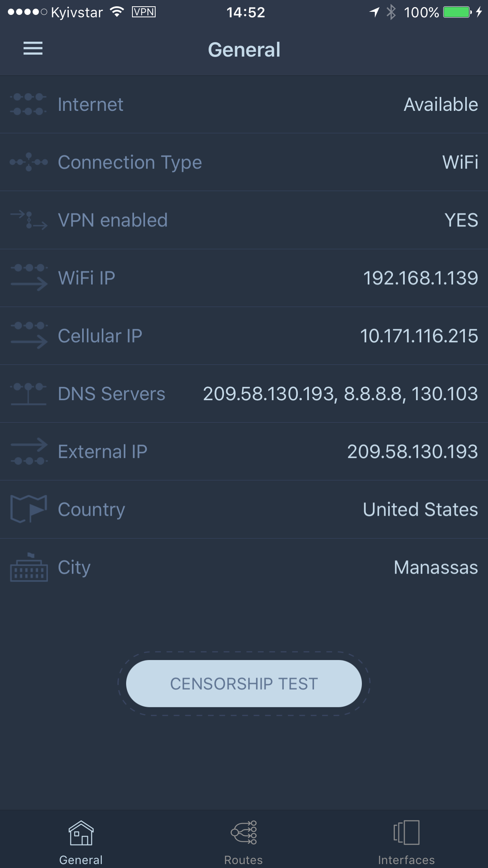Viewport: 488px width, 868px height.
Task: Switch to the Interfaces tab
Action: point(406,842)
